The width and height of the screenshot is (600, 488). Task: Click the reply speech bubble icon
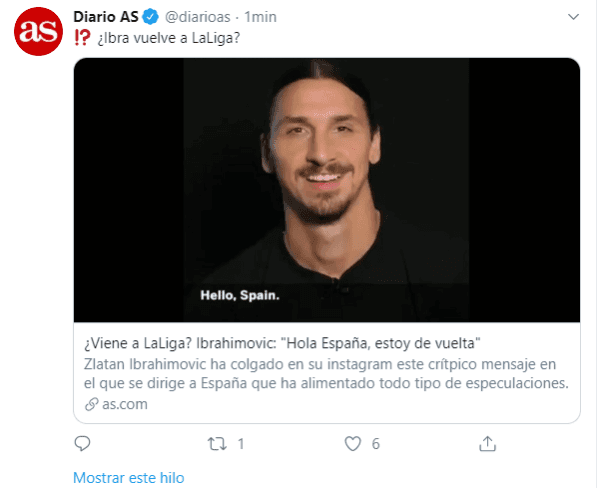82,444
